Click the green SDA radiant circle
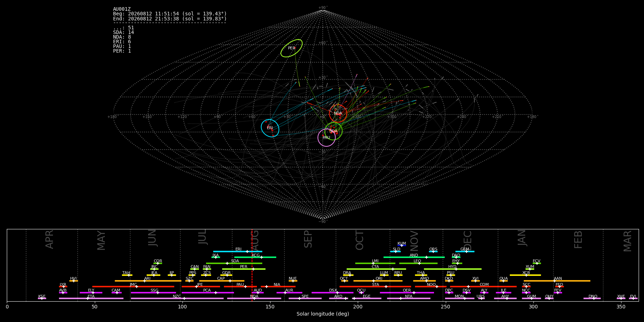Image resolution: width=644 pixels, height=322 pixels. [x=333, y=131]
